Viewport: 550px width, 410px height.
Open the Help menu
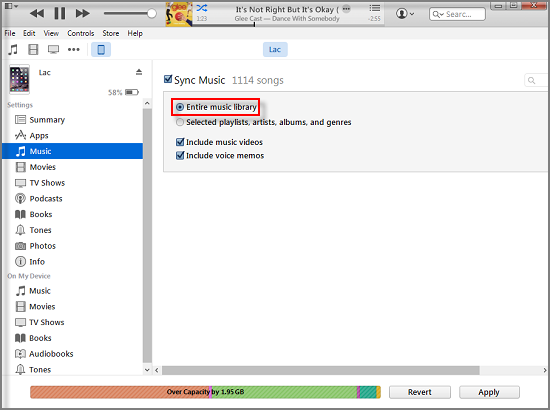tap(135, 33)
